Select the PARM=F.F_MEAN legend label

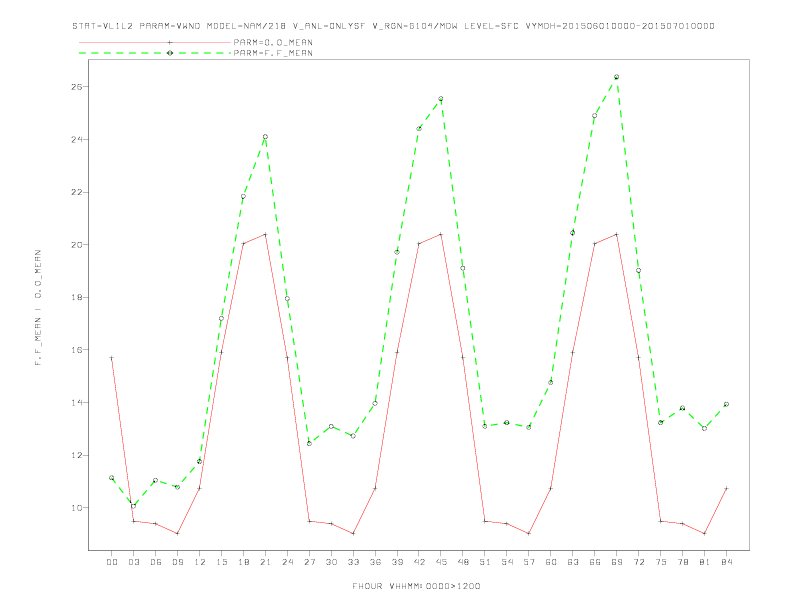[273, 53]
